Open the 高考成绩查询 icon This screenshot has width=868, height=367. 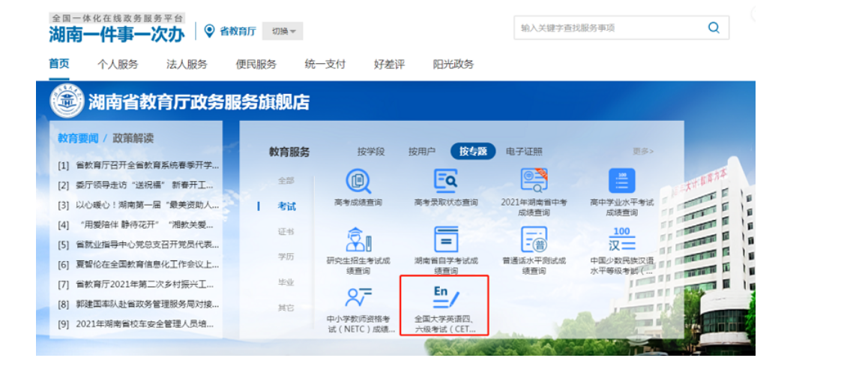(358, 181)
